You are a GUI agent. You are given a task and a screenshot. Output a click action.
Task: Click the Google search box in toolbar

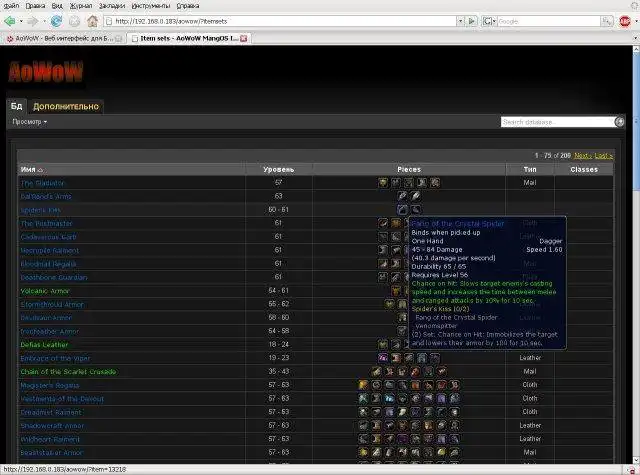click(x=549, y=21)
